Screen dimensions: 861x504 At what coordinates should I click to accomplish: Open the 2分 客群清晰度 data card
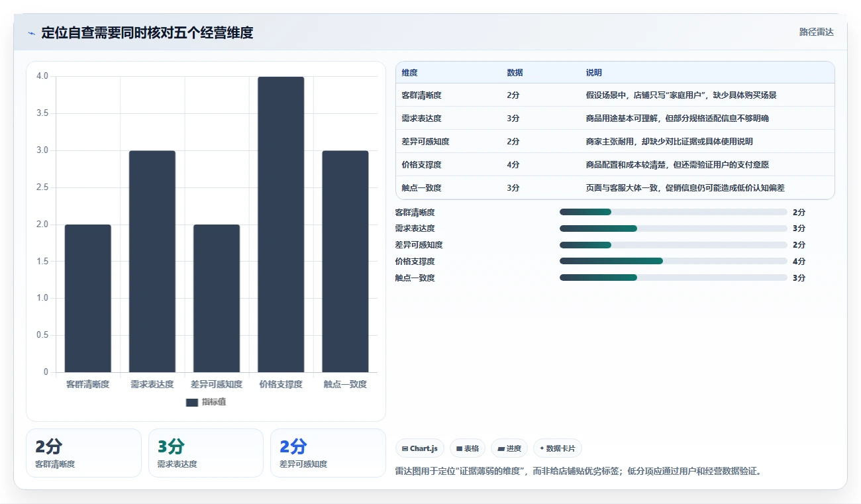83,453
